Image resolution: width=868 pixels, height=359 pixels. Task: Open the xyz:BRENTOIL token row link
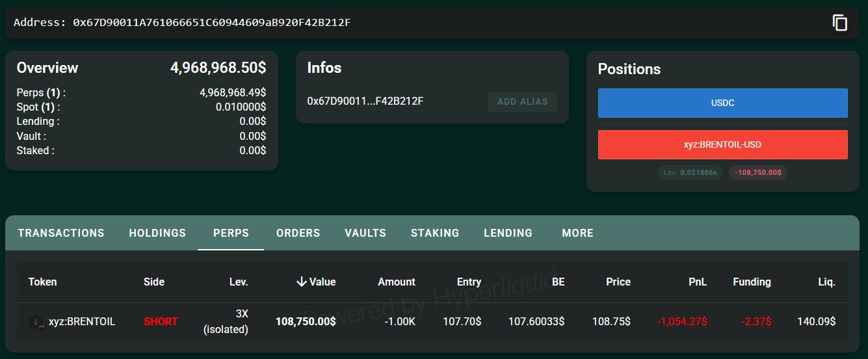[82, 322]
